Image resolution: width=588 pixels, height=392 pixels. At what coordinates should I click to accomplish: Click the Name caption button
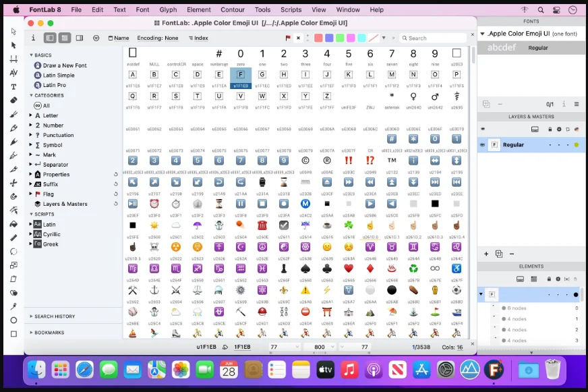click(x=119, y=38)
